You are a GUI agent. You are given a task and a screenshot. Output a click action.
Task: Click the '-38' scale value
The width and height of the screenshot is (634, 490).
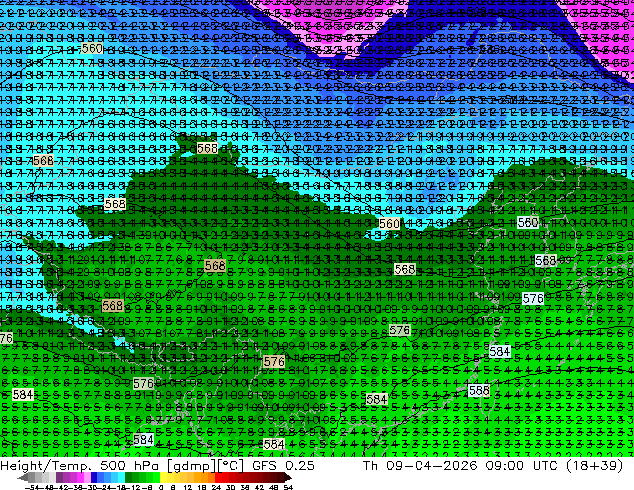click(77, 488)
